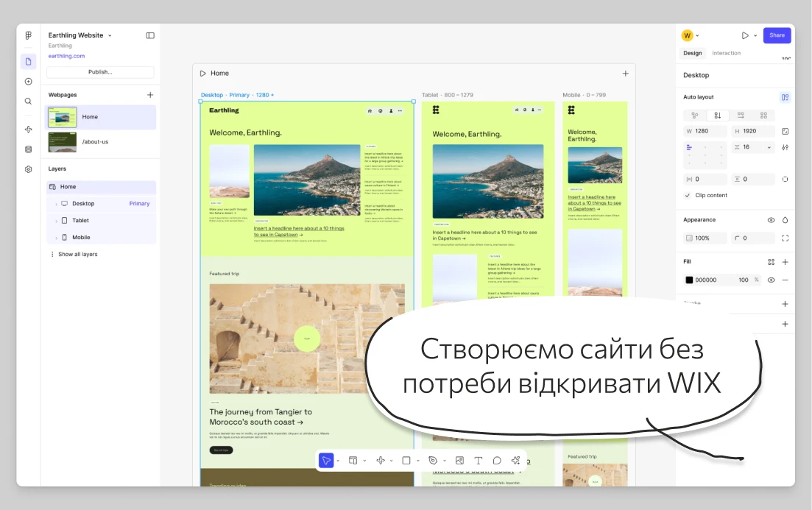The image size is (812, 510).
Task: Choose grid auto layout option
Action: coord(763,116)
